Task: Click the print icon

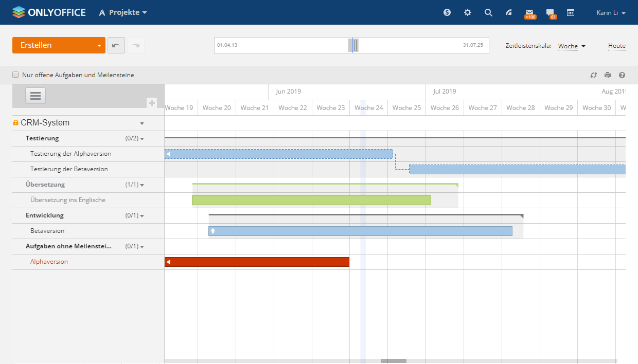Action: (608, 75)
